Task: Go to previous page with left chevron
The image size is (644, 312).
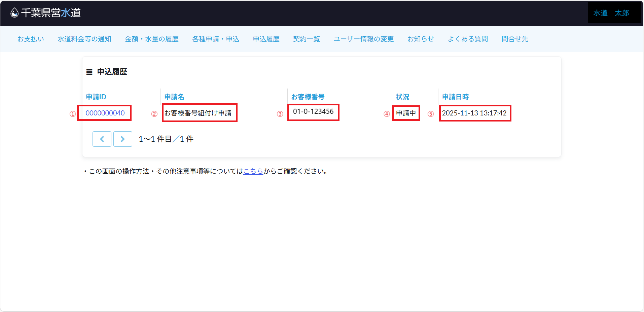Action: [x=102, y=139]
